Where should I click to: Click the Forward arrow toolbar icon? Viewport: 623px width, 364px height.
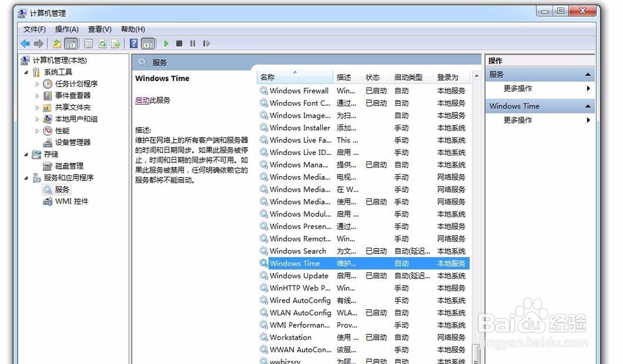[39, 44]
